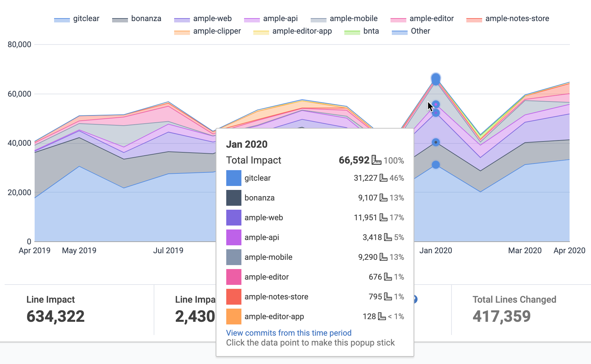Image resolution: width=591 pixels, height=364 pixels.
Task: Click the impact icon next to 31,227
Action: point(384,178)
